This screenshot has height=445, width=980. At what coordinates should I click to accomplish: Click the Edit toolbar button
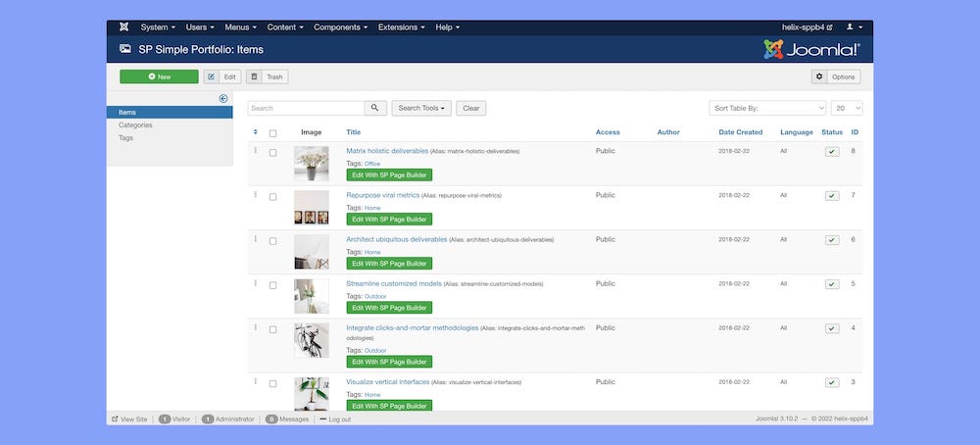point(222,76)
